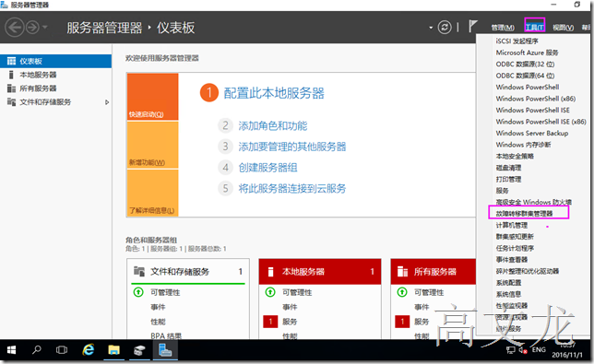Image resolution: width=594 pixels, height=364 pixels.
Task: Click 创建服务器组 link
Action: 267,167
